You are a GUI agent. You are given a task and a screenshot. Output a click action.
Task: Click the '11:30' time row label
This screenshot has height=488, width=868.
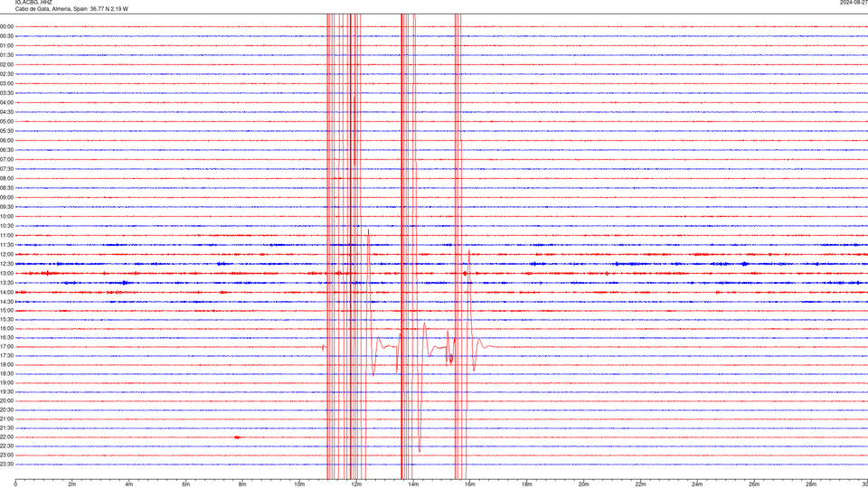[x=6, y=245]
